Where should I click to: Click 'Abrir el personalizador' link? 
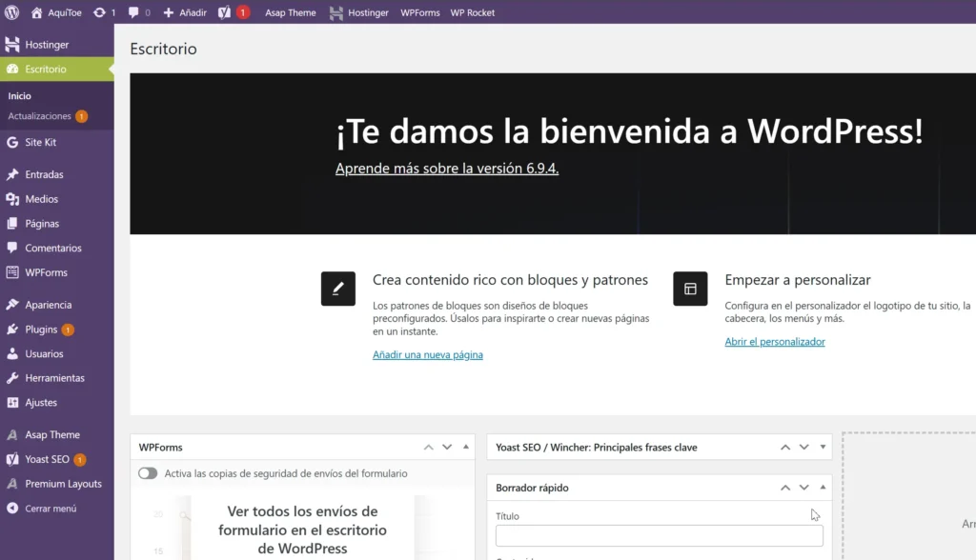click(775, 342)
